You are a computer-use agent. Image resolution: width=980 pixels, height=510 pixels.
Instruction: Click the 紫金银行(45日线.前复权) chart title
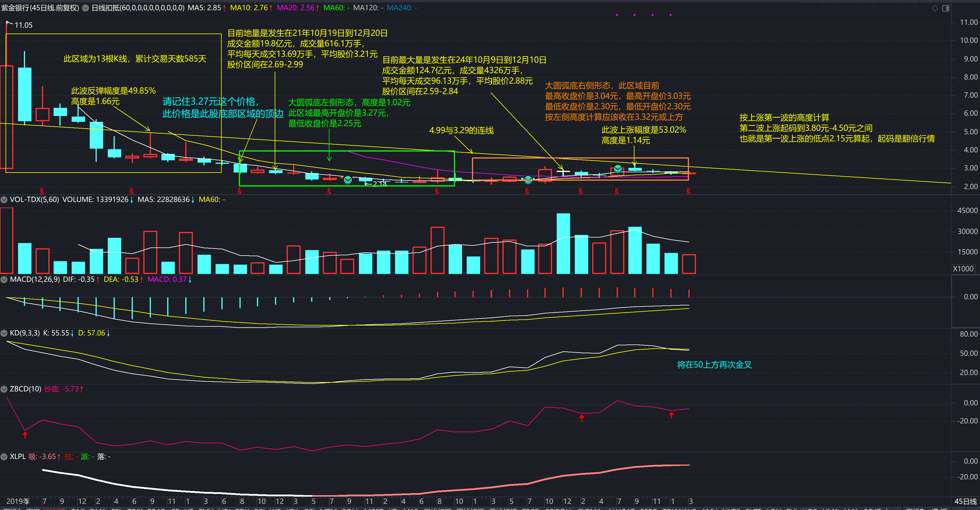[40, 8]
